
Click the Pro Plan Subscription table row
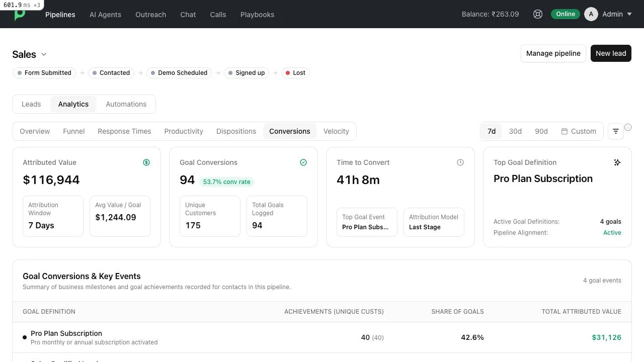pos(322,337)
